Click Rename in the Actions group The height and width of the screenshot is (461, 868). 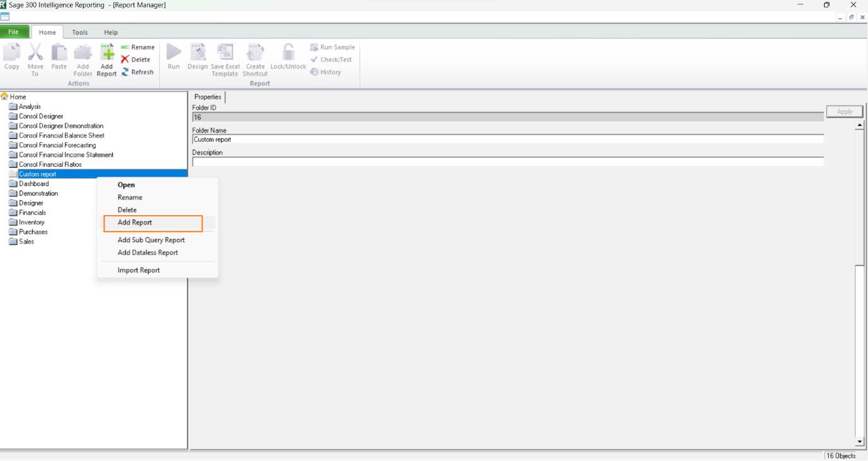tap(137, 47)
